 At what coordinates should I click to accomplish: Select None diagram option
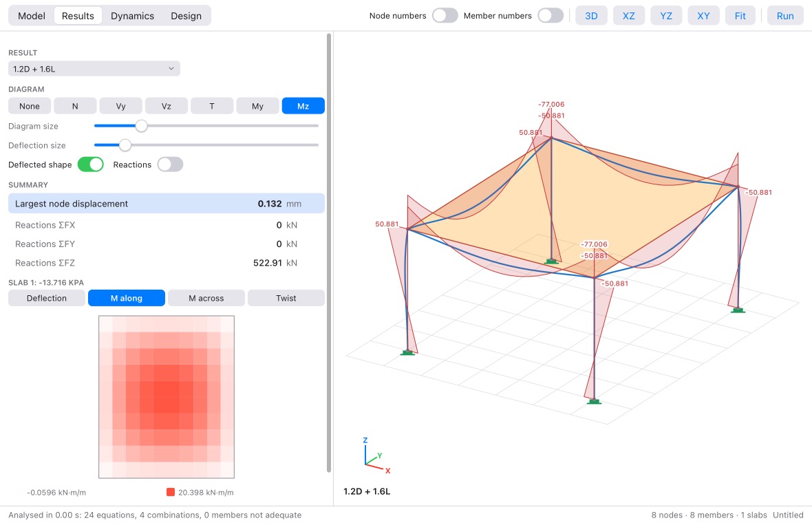coord(30,106)
